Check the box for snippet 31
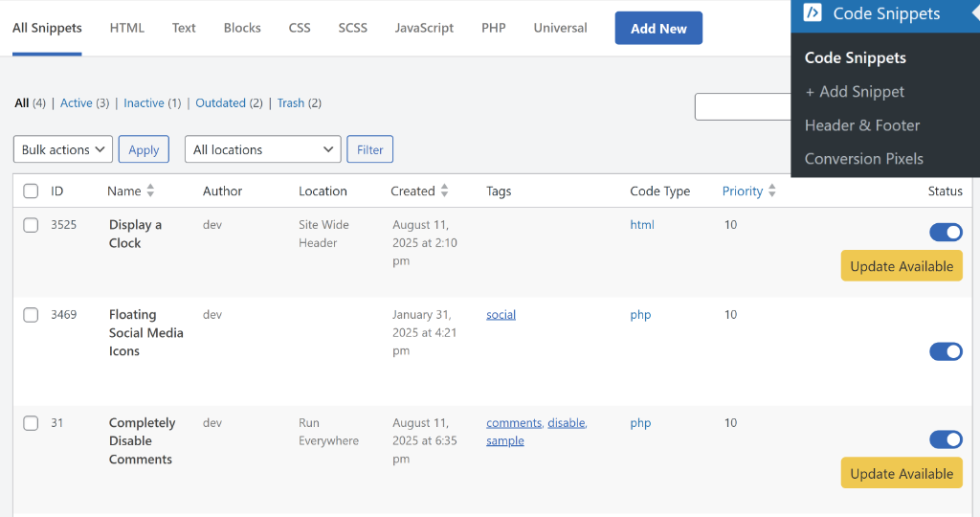980x517 pixels. coord(31,423)
